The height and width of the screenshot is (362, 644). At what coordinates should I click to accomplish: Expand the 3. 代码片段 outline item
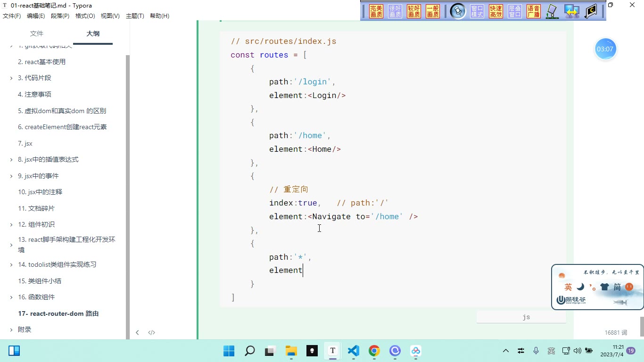[11, 78]
